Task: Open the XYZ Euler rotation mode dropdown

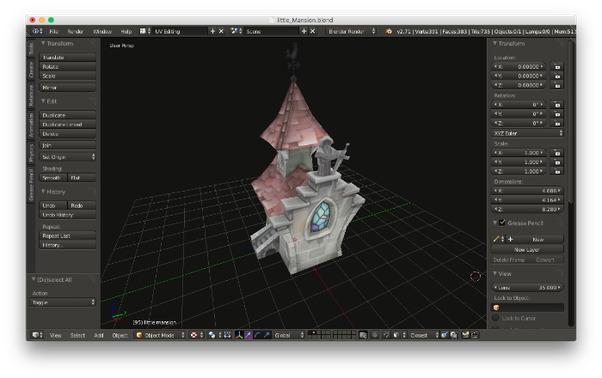Action: (x=527, y=133)
